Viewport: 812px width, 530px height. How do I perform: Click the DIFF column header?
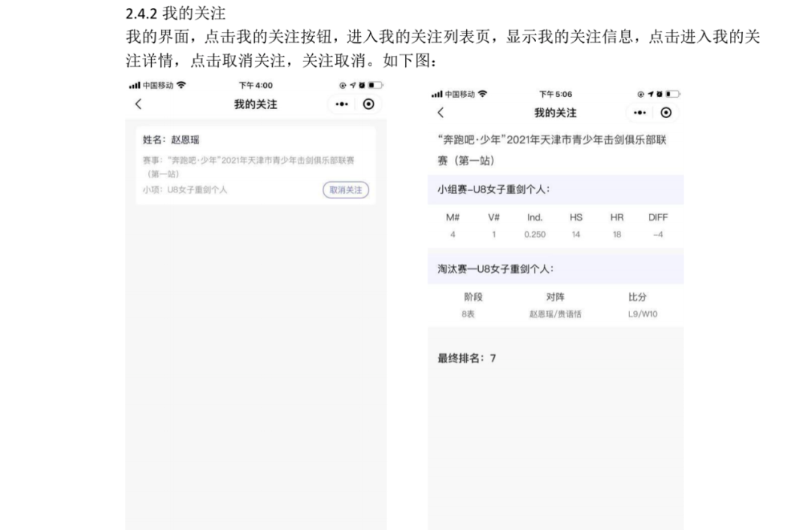(658, 217)
